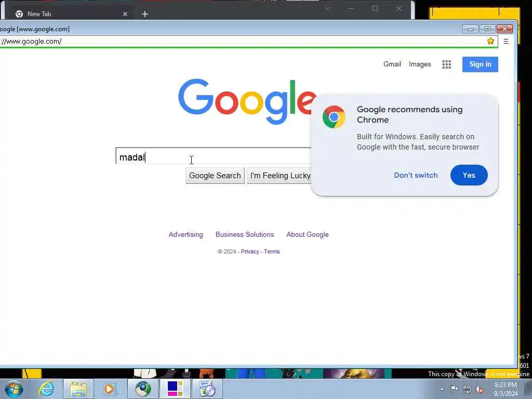Screen dimensions: 532x399
Task: Open Windows Media Player taskbar icon
Action: (110, 389)
